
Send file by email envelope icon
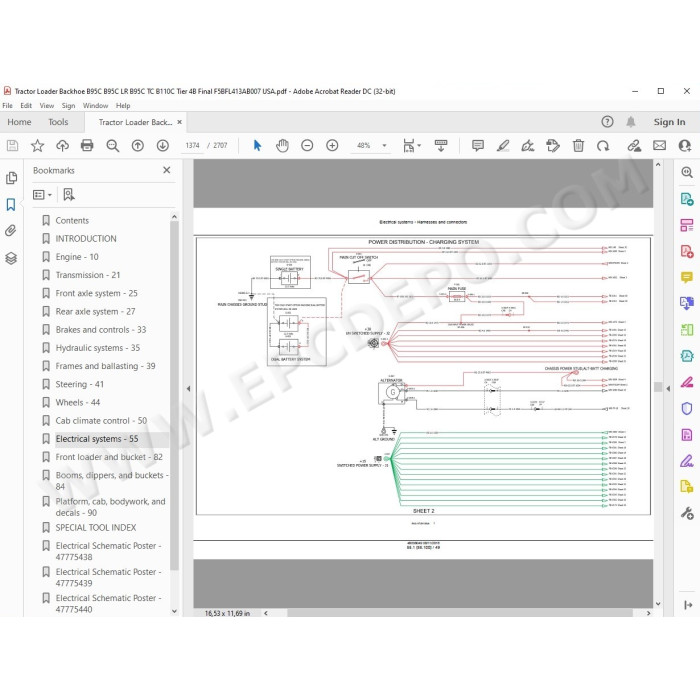pos(659,146)
